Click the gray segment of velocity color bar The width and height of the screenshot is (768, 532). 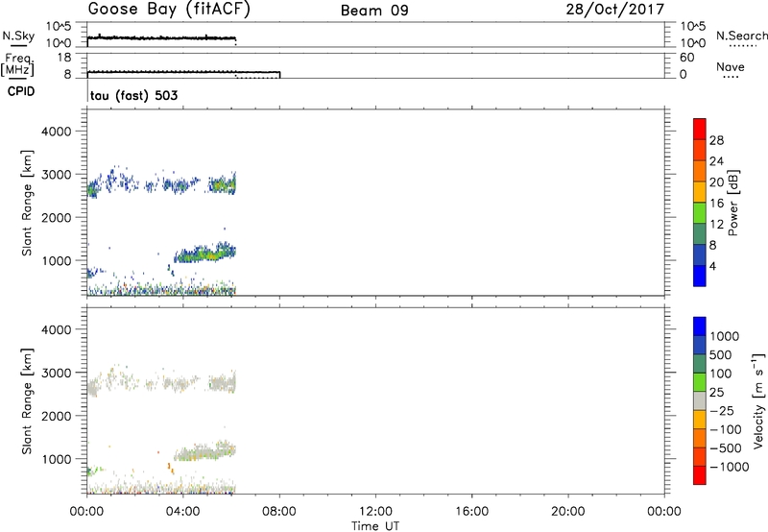[x=700, y=401]
